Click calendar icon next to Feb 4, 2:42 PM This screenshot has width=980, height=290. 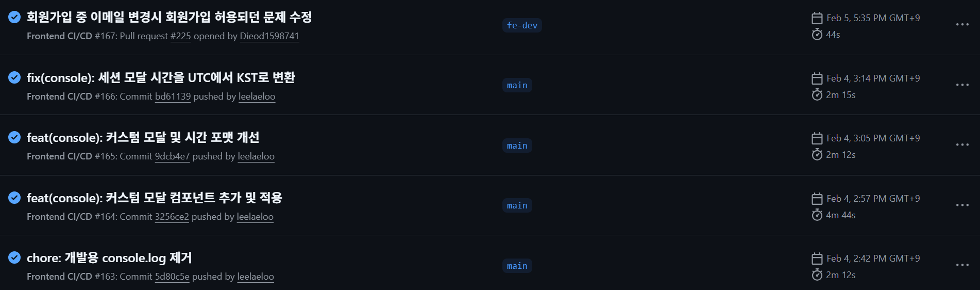point(817,259)
